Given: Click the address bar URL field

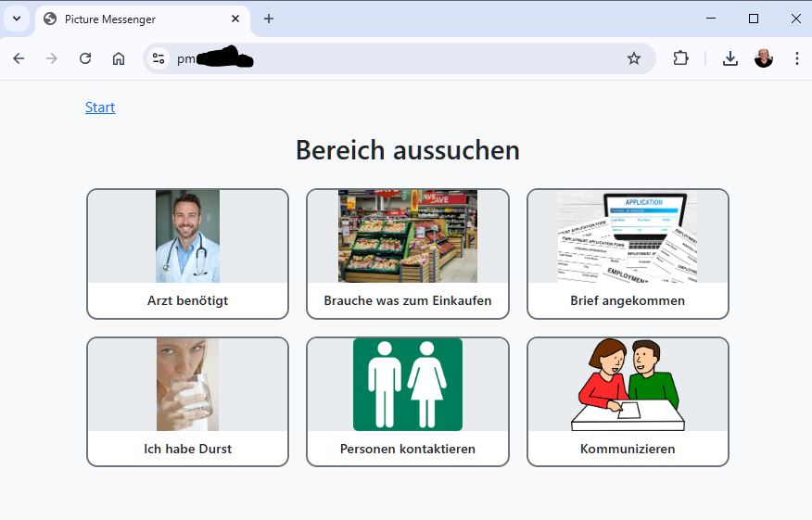Looking at the screenshot, I should [x=399, y=58].
